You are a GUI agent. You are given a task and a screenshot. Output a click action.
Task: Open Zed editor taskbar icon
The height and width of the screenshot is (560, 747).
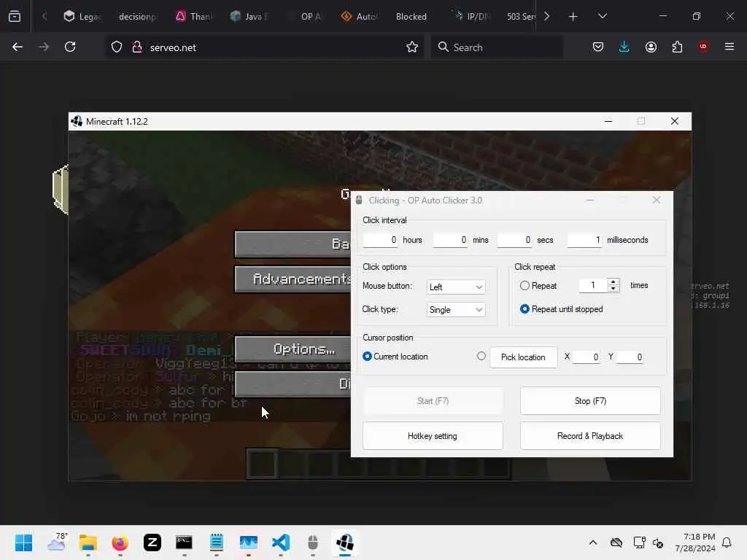(152, 542)
